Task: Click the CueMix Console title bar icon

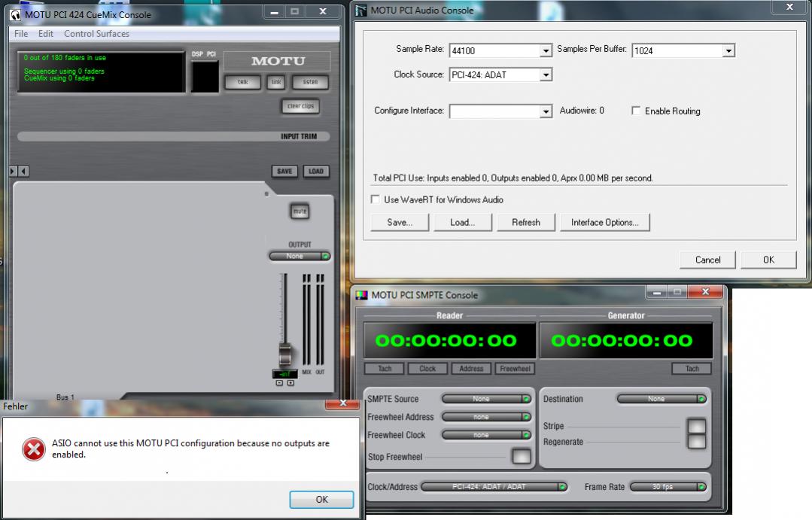Action: 16,14
